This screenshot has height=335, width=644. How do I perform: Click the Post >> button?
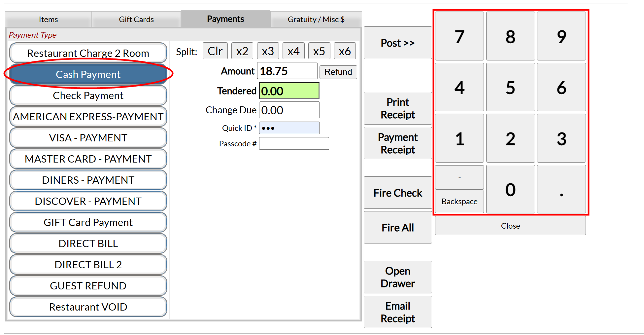coord(398,43)
